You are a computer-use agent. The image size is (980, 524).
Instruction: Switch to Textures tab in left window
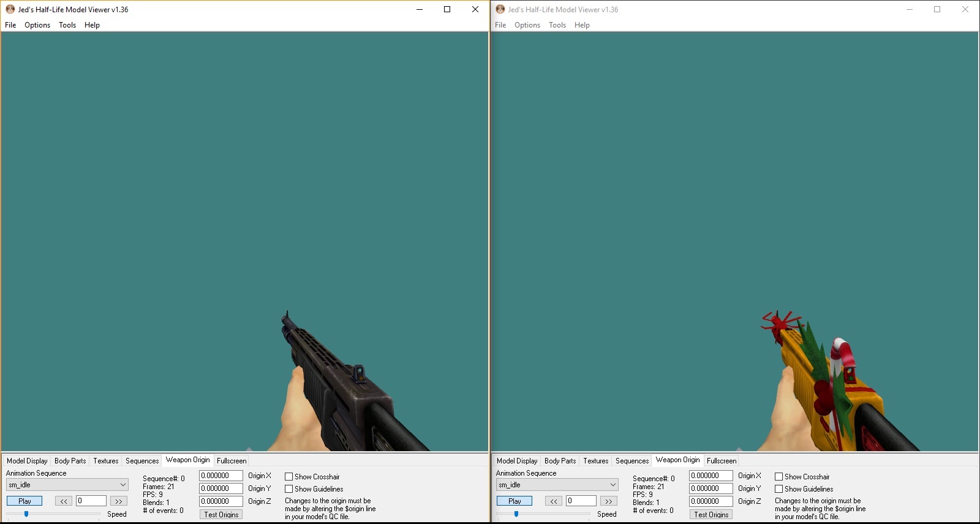pyautogui.click(x=106, y=461)
